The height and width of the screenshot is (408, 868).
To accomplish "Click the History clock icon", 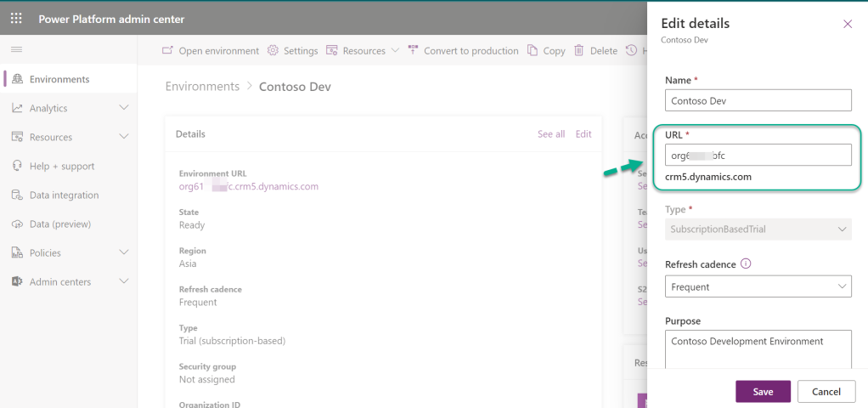I will click(x=631, y=50).
